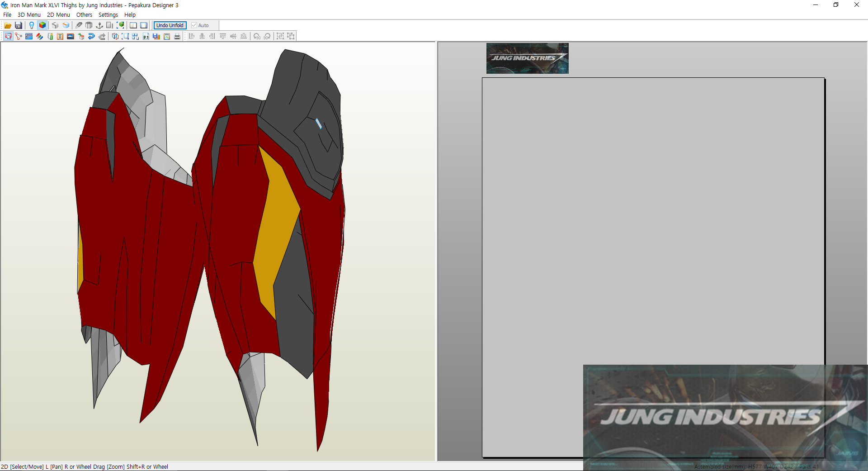Click the arrange parts squares icon
Image resolution: width=868 pixels, height=471 pixels.
pos(136,36)
